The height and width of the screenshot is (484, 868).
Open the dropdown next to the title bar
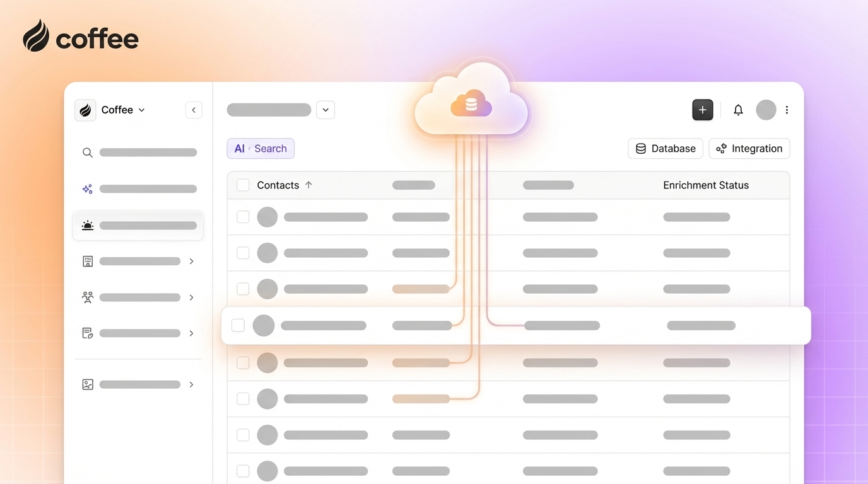tap(325, 110)
